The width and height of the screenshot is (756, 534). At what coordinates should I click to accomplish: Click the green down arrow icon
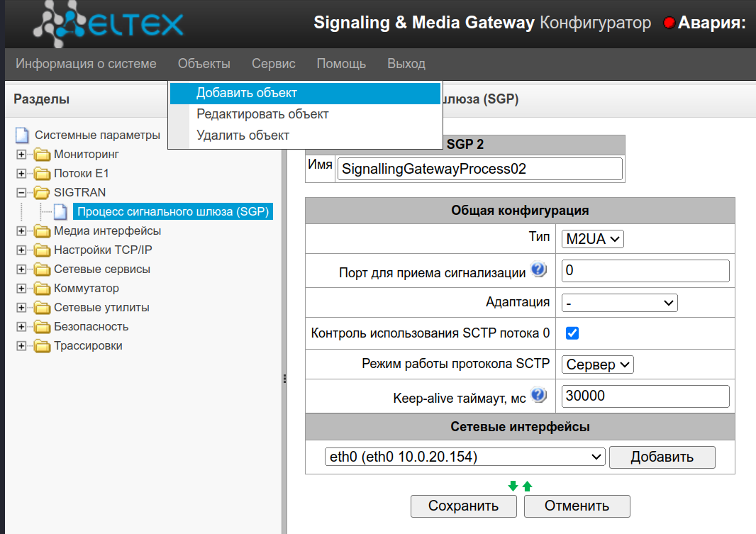[513, 486]
